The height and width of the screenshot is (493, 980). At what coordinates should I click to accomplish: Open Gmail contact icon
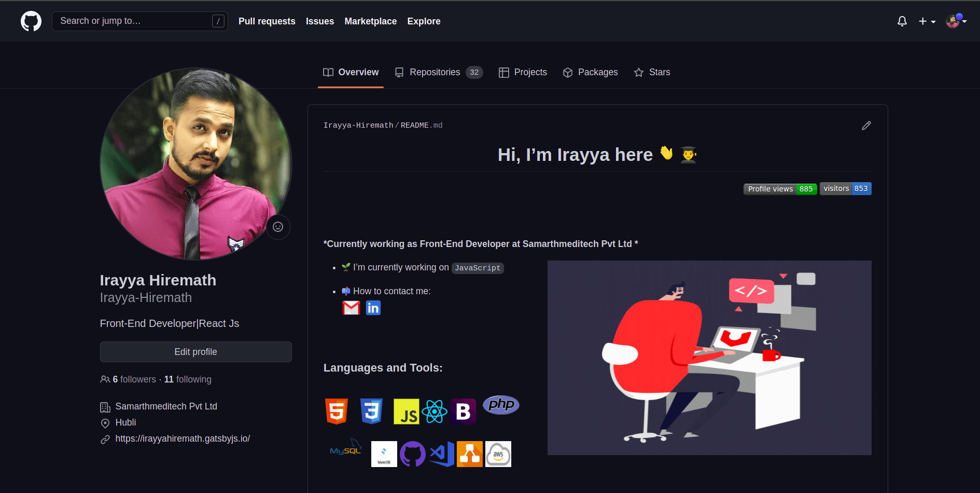pyautogui.click(x=351, y=308)
